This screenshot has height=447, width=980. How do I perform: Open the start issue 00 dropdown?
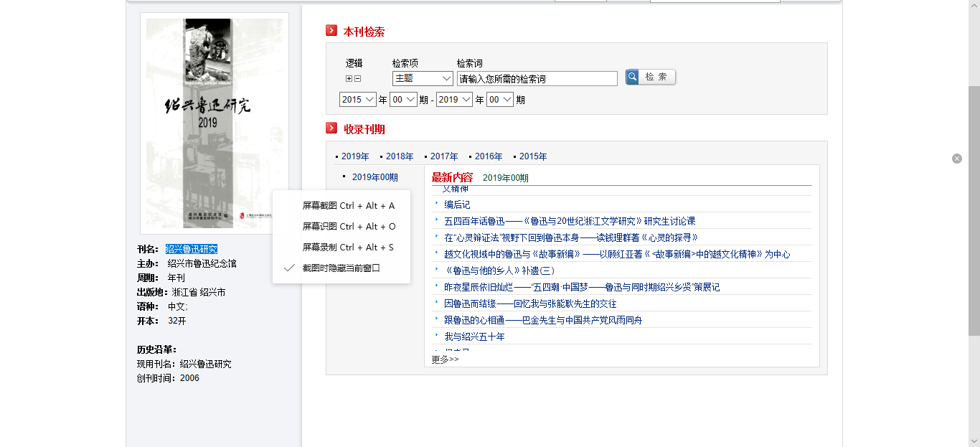[x=403, y=100]
